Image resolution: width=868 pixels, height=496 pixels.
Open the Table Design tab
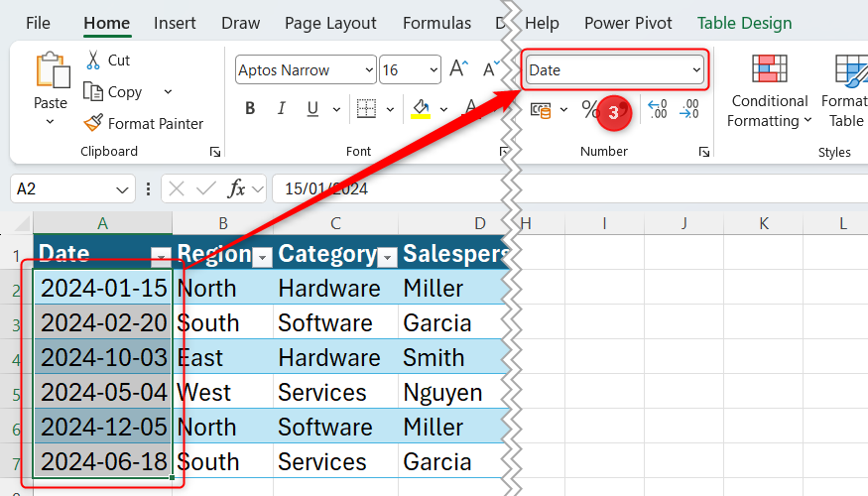pyautogui.click(x=744, y=23)
